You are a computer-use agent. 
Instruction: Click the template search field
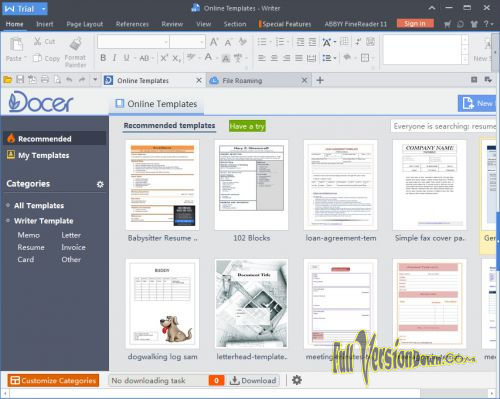point(443,126)
